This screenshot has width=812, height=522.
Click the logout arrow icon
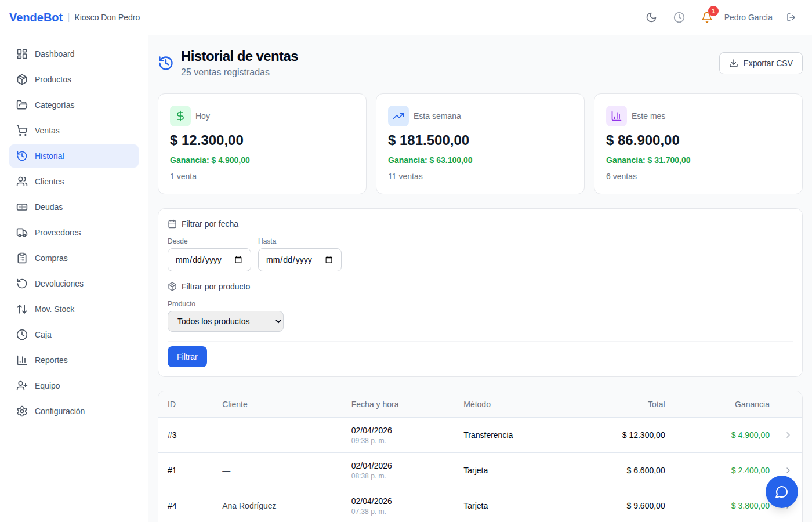(x=791, y=17)
